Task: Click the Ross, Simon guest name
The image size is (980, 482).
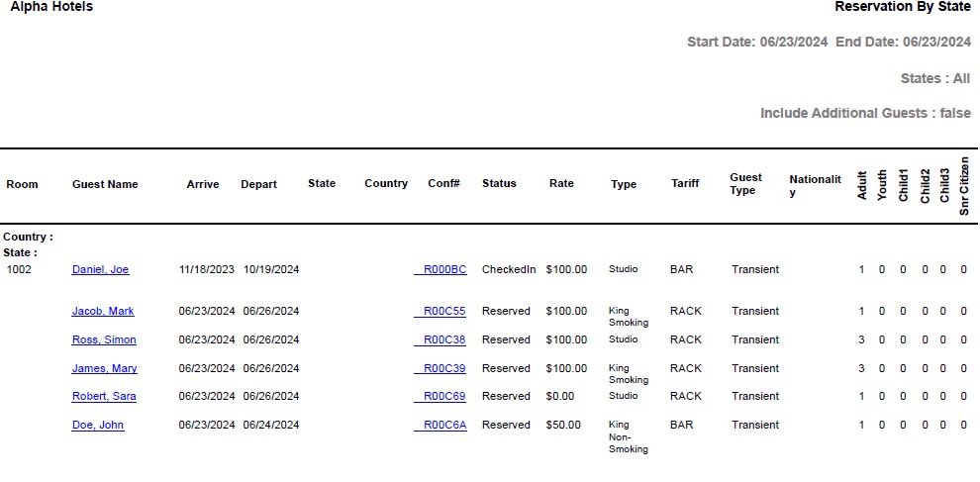Action: point(104,339)
